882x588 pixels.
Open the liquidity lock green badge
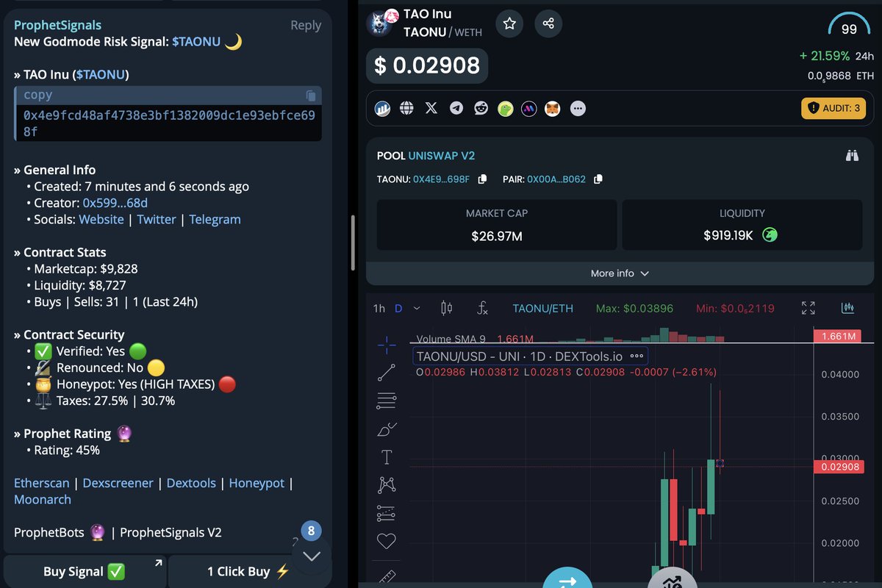[x=770, y=236]
